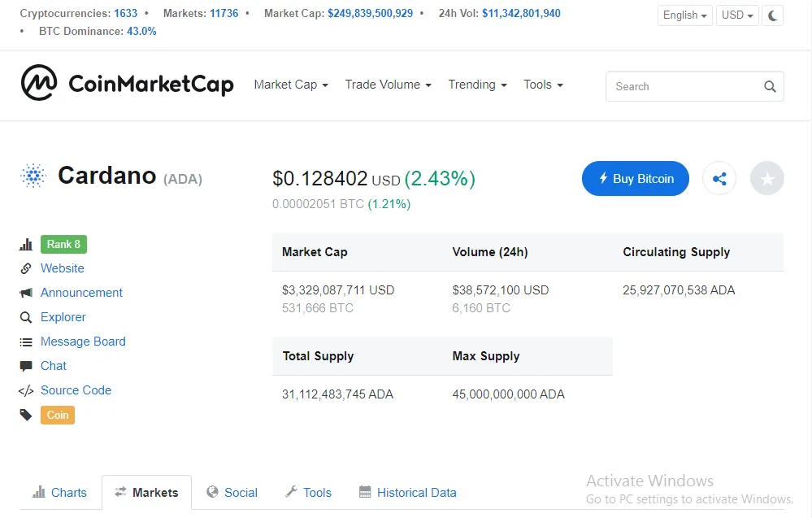
Task: Click the market cap value $3,329,087,711 USD
Action: (x=338, y=290)
